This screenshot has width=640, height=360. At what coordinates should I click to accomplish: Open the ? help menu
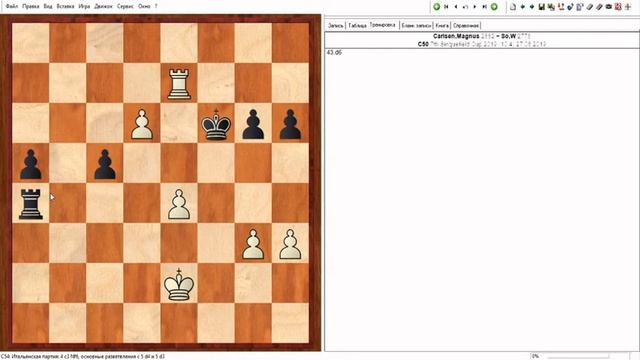point(156,7)
